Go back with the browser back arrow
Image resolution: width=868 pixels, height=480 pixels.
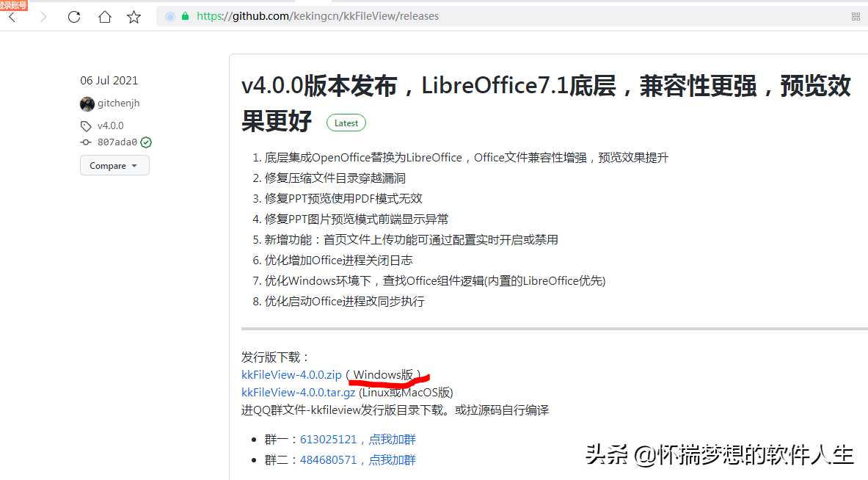pos(12,17)
